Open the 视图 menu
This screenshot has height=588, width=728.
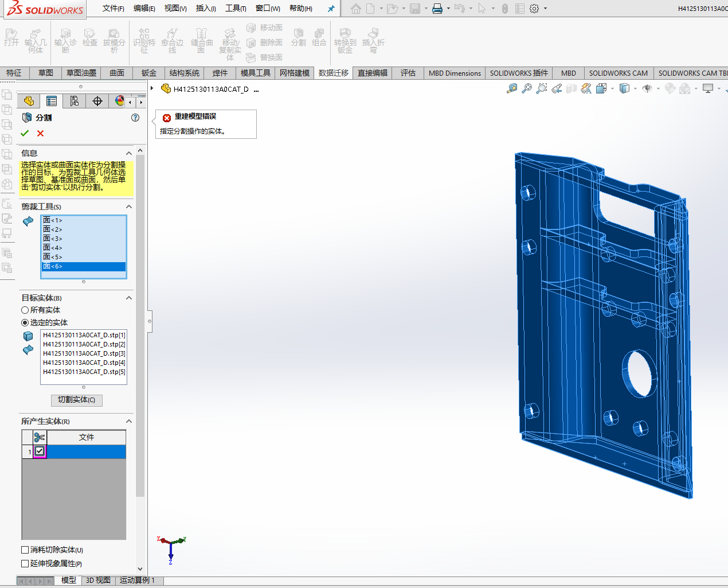click(175, 8)
